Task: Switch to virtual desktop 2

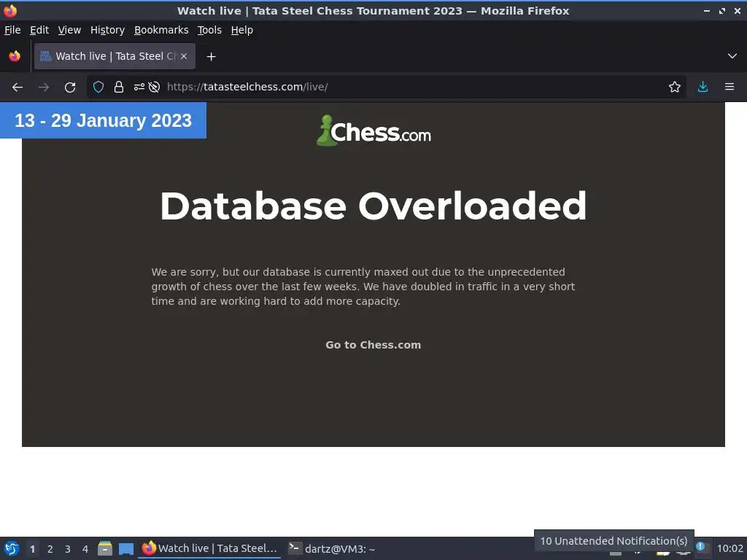Action: point(50,549)
